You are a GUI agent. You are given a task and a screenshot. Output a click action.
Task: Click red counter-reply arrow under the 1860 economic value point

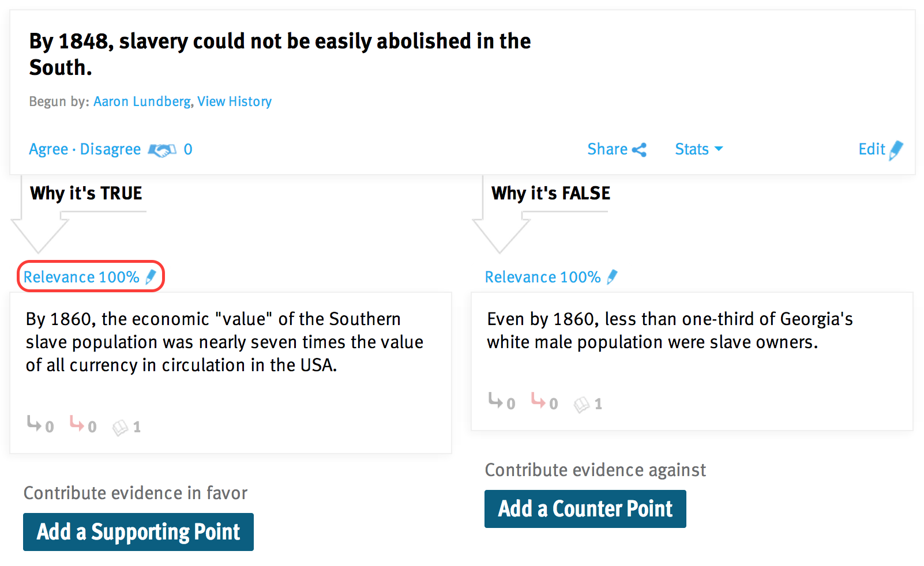77,424
